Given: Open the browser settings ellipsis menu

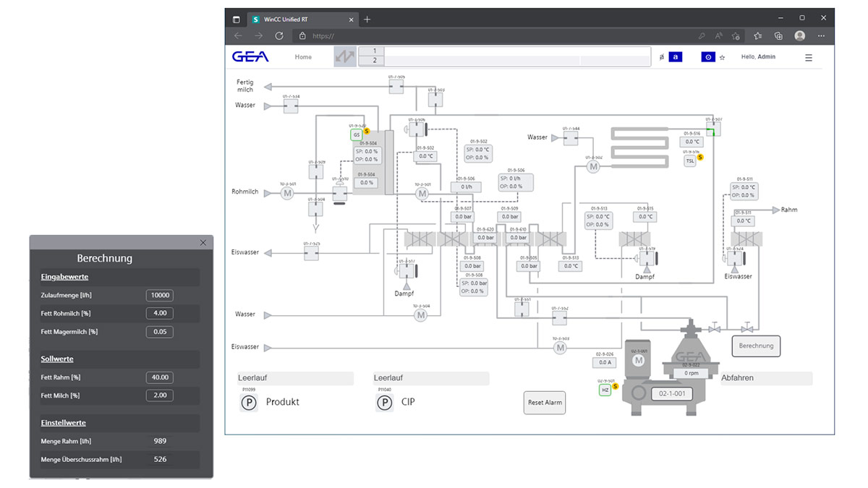Looking at the screenshot, I should point(821,35).
